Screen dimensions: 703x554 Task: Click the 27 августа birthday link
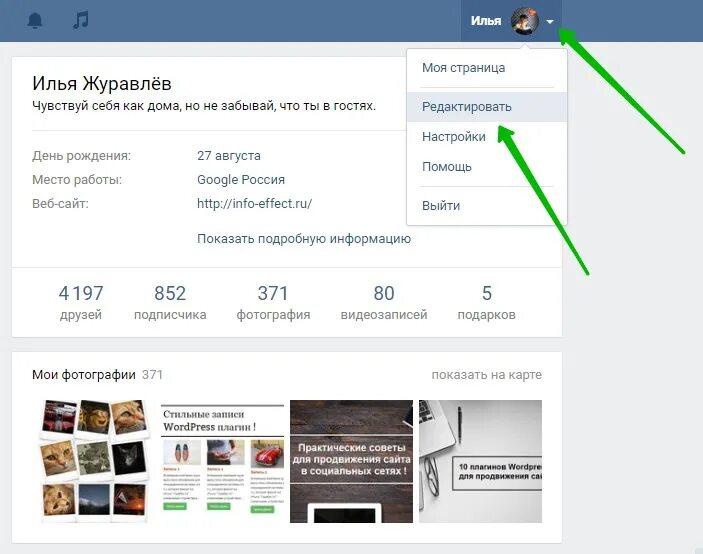tap(229, 156)
